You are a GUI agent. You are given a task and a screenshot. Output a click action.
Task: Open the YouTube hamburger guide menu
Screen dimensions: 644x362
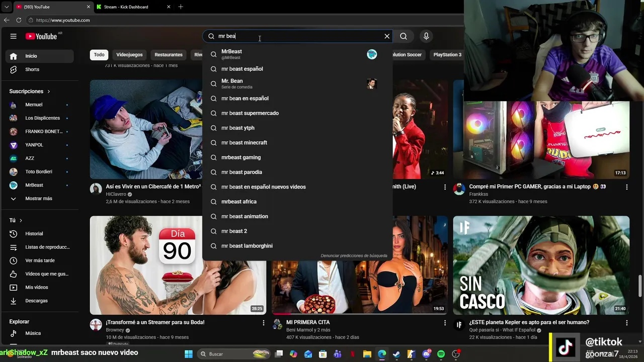(14, 36)
